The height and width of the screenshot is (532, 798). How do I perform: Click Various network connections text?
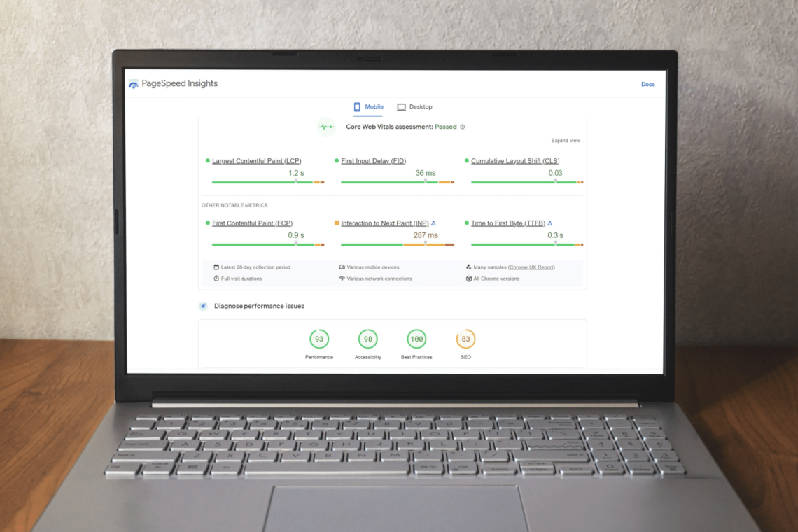pos(379,279)
